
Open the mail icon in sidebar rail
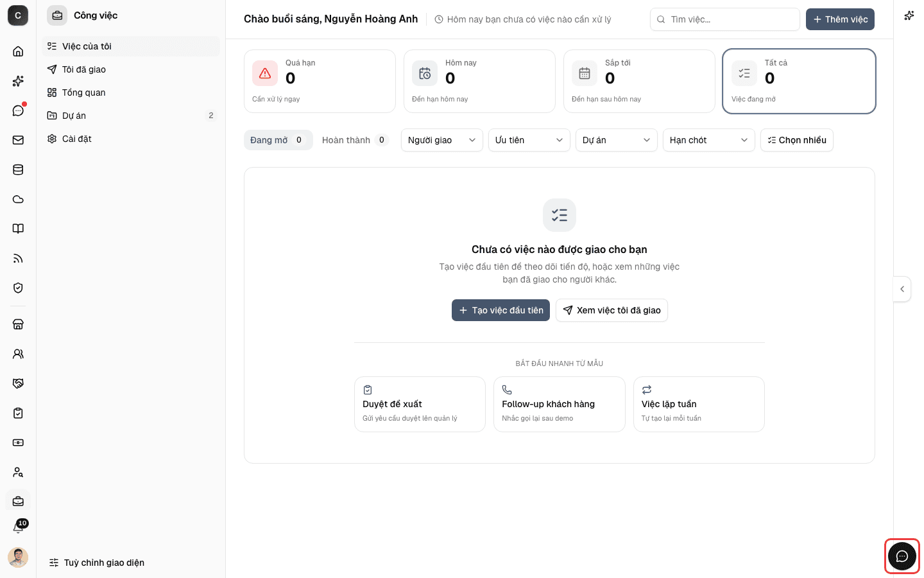[18, 140]
